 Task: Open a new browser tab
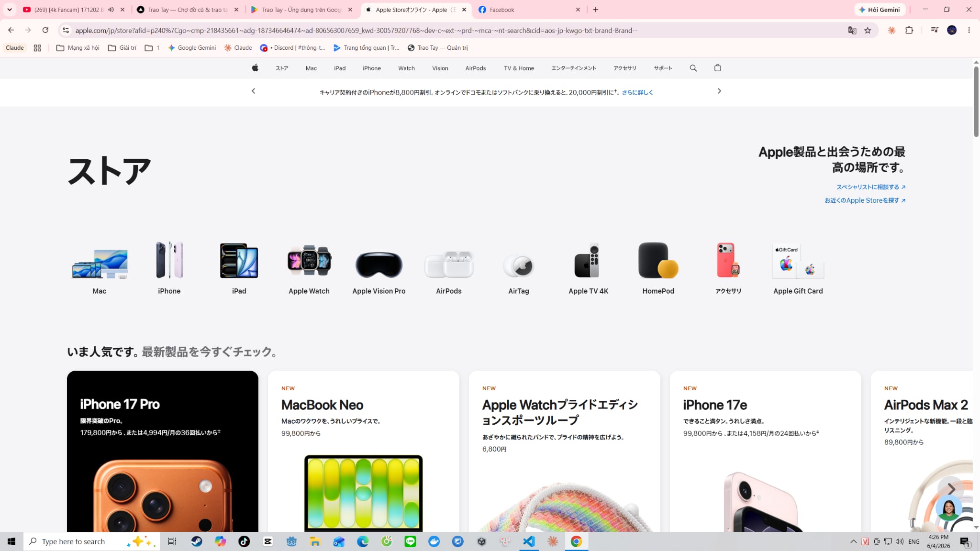click(x=595, y=10)
